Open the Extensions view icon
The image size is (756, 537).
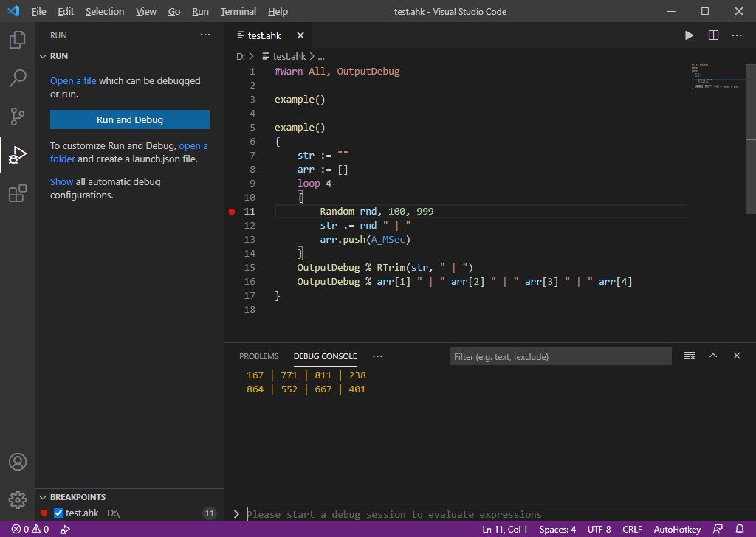(x=18, y=194)
